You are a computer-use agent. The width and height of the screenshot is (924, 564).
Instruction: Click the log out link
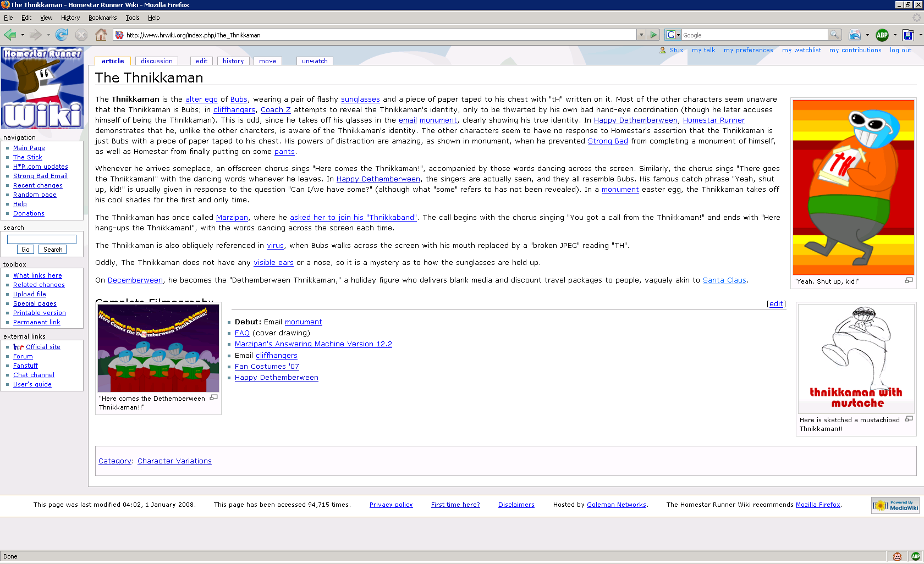(x=900, y=50)
